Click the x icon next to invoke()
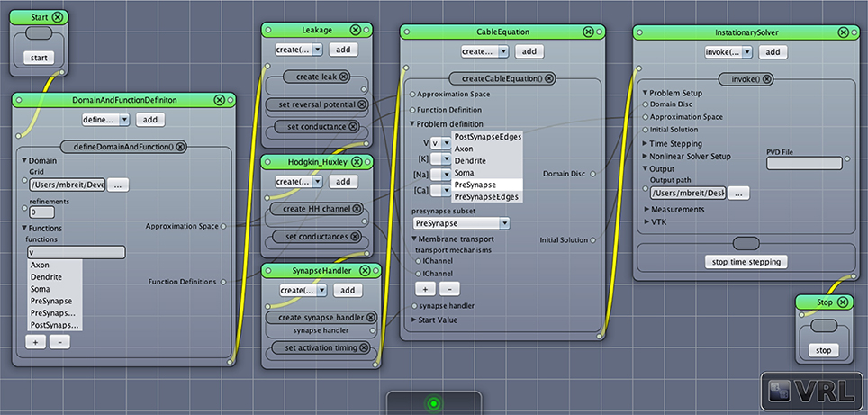This screenshot has width=868, height=415. pyautogui.click(x=766, y=78)
